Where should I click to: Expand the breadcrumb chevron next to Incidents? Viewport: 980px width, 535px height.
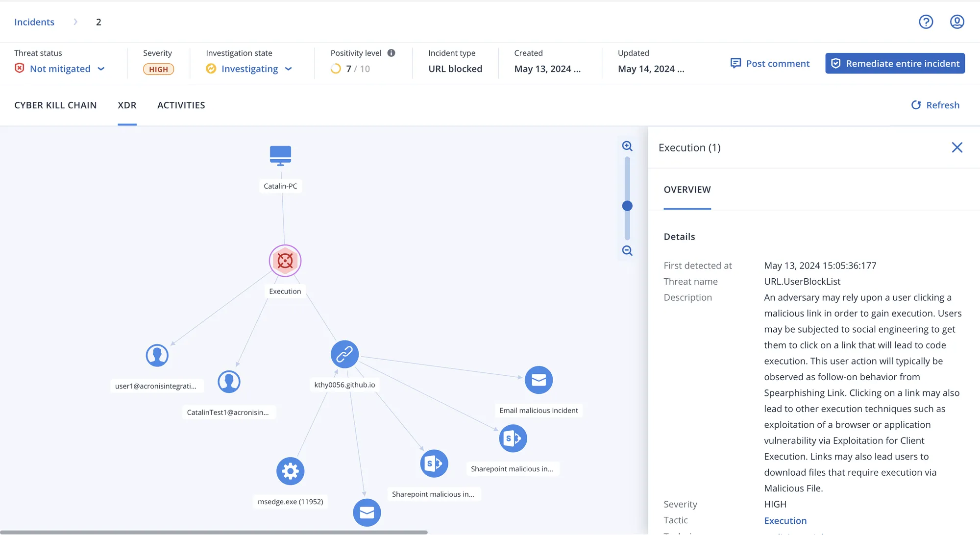click(x=75, y=22)
